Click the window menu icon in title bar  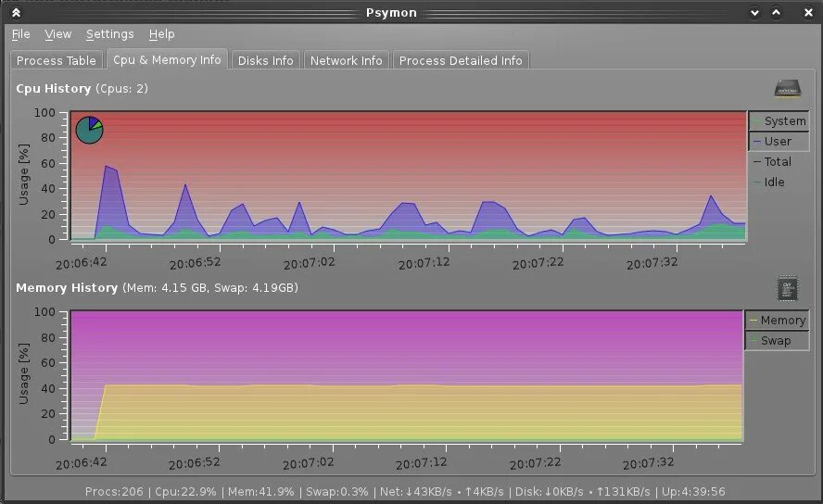pyautogui.click(x=17, y=13)
